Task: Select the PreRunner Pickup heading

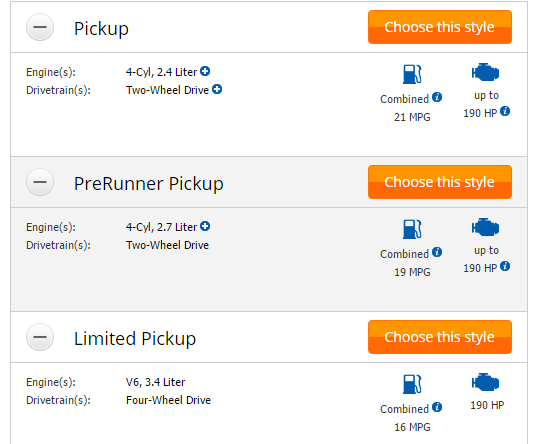Action: tap(149, 184)
